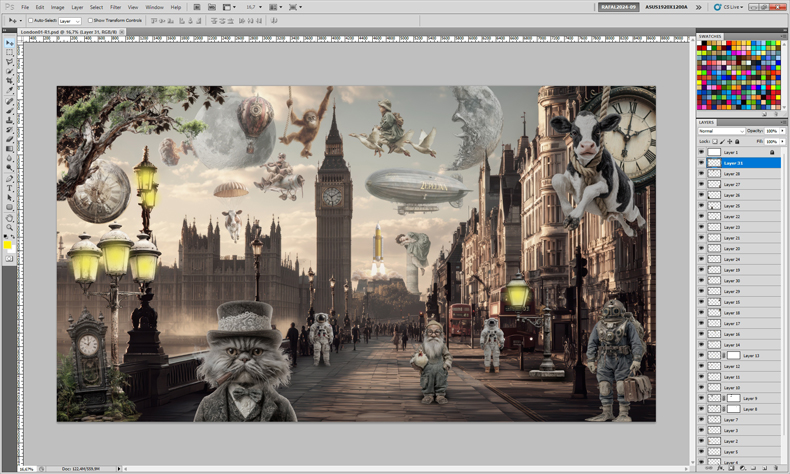Open the Opacity slider arrow
790x474 pixels.
pos(782,131)
